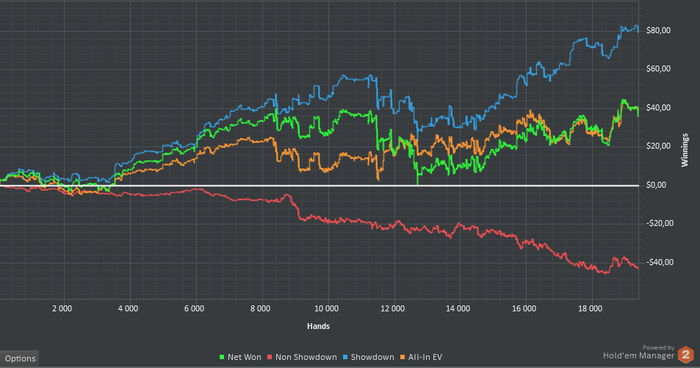Click the 6 000 hands axis label
This screenshot has height=368, width=700.
(x=194, y=309)
